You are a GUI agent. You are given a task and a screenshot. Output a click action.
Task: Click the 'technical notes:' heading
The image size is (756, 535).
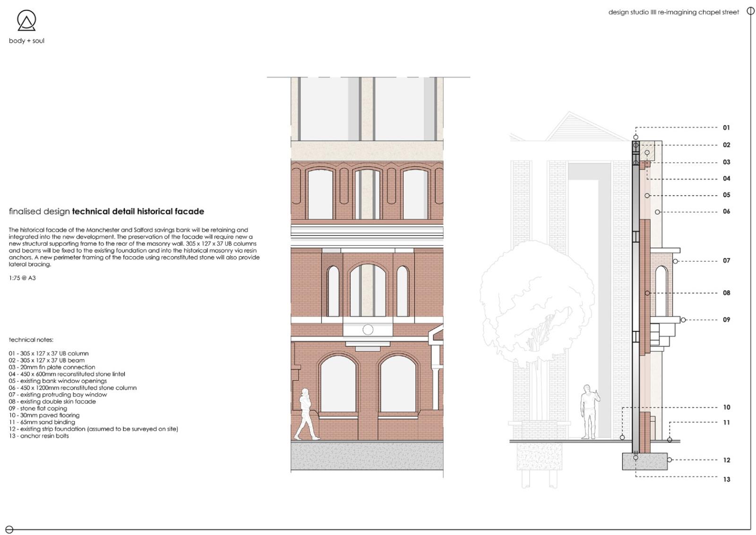31,340
